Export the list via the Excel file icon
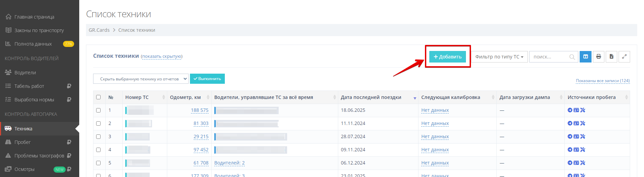 (x=611, y=57)
